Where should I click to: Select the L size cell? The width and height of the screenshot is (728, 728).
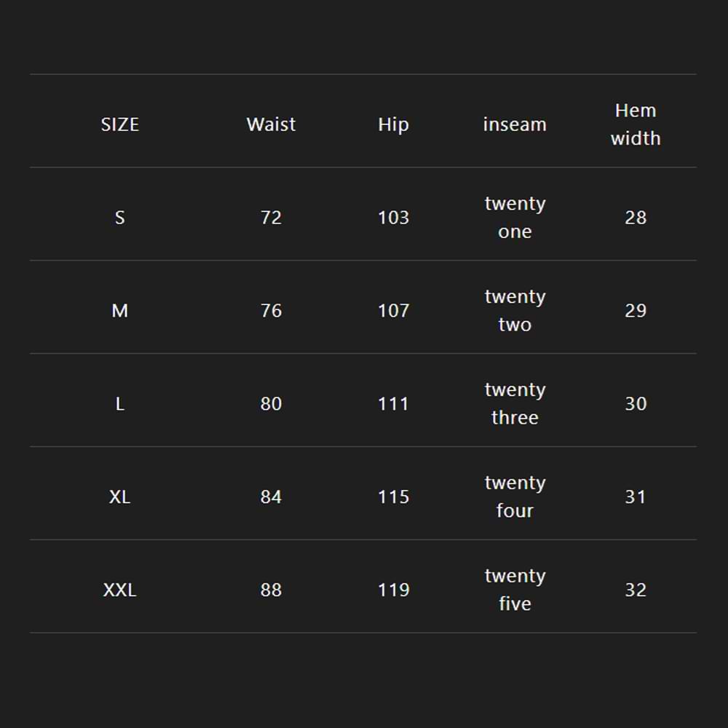pos(120,404)
